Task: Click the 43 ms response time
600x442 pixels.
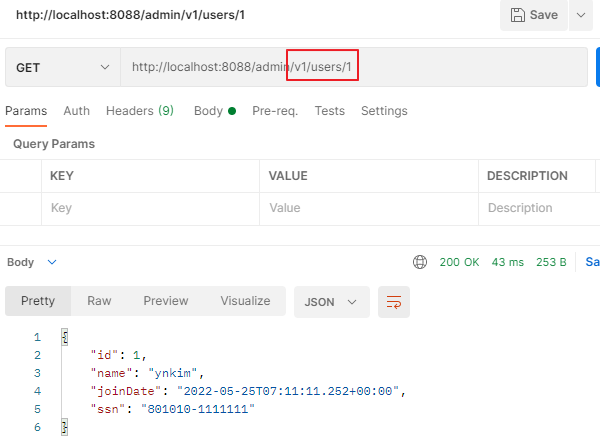Action: 507,262
